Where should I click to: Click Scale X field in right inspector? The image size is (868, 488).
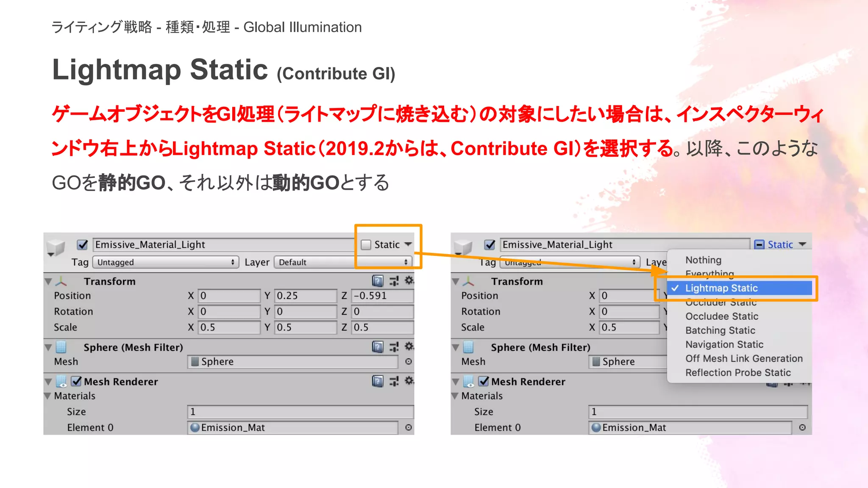[629, 327]
